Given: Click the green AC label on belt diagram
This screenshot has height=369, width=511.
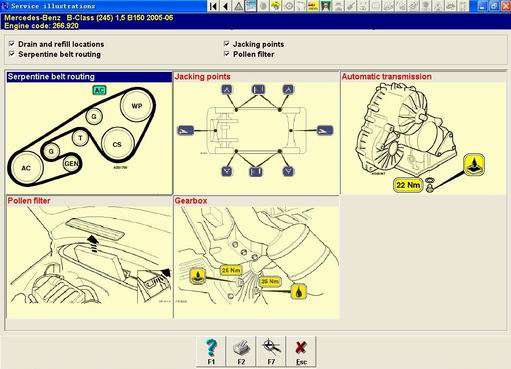Looking at the screenshot, I should tap(99, 90).
